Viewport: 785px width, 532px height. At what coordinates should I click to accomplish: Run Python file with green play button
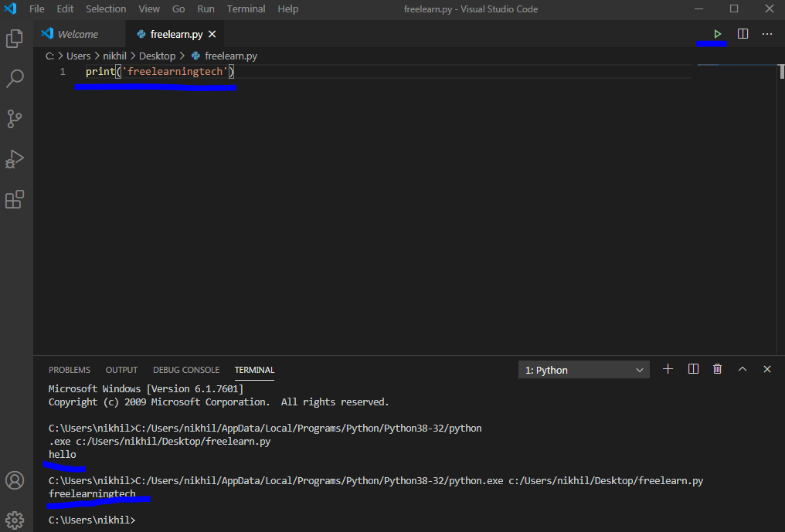pyautogui.click(x=718, y=34)
